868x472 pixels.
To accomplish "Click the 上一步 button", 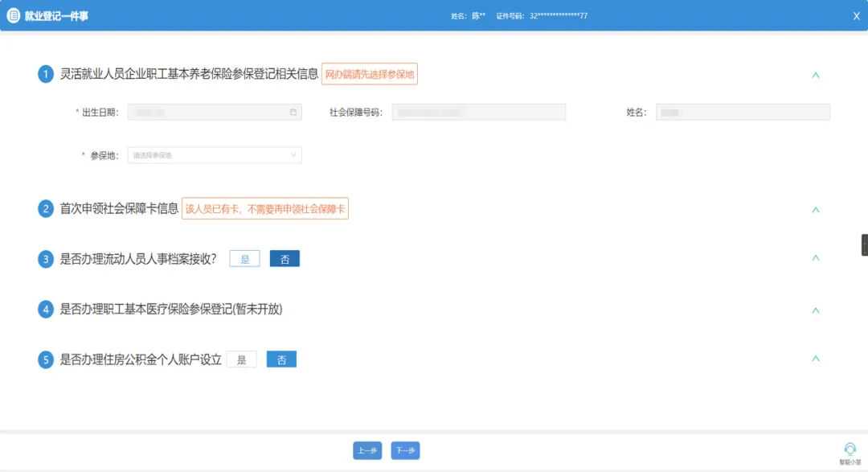I will pos(367,451).
